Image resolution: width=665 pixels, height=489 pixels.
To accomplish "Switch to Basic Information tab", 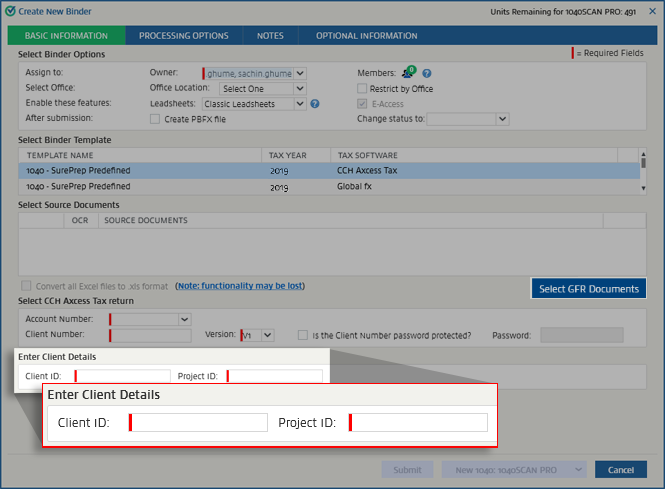I will (66, 36).
